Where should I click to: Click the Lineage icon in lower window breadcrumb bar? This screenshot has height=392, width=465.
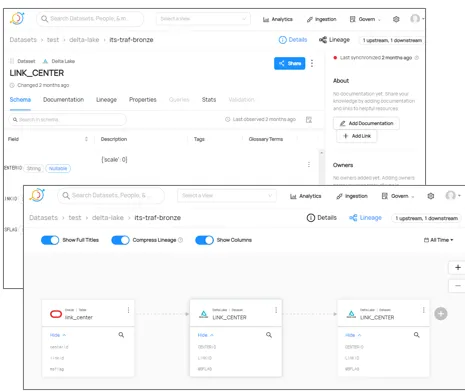(353, 218)
